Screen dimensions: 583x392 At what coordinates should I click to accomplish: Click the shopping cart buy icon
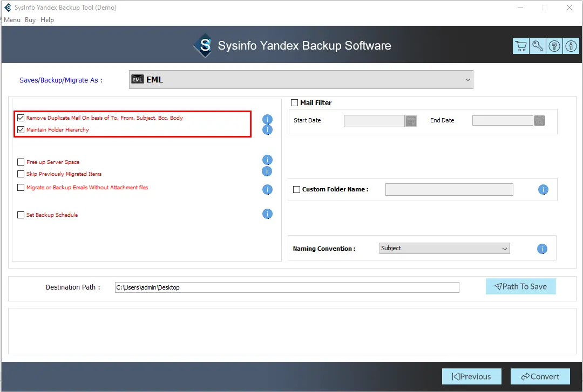pos(521,46)
